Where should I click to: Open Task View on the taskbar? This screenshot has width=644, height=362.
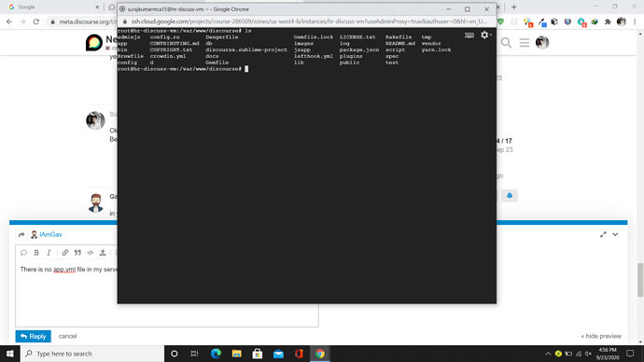tap(194, 354)
